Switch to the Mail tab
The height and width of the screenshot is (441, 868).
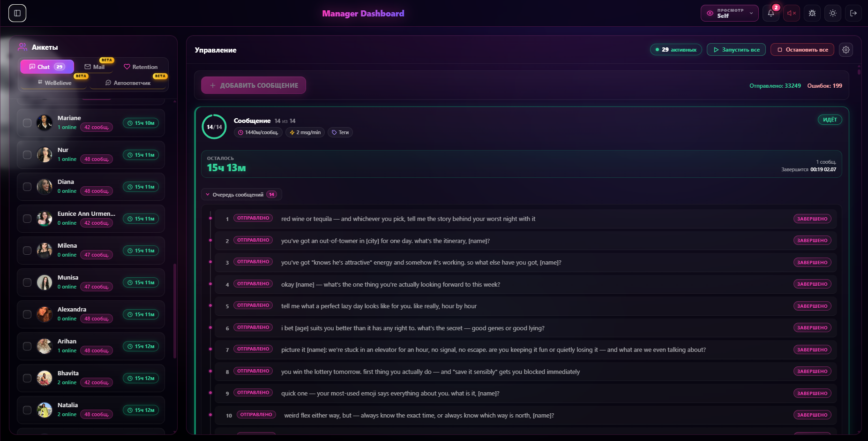pyautogui.click(x=95, y=67)
